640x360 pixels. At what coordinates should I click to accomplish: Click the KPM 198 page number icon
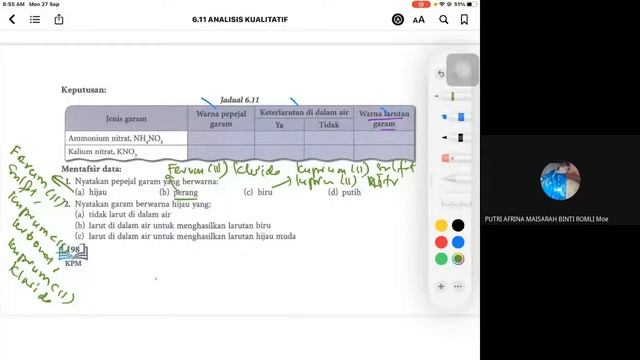pos(73,256)
